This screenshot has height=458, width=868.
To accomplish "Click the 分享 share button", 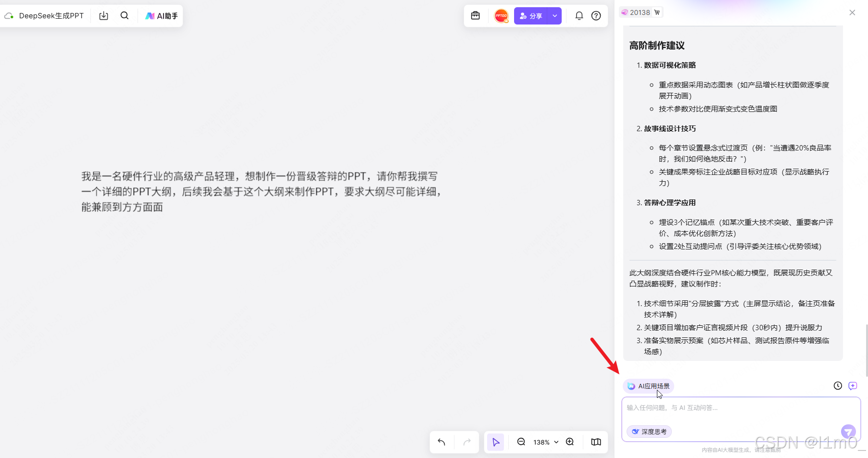I will tap(531, 16).
